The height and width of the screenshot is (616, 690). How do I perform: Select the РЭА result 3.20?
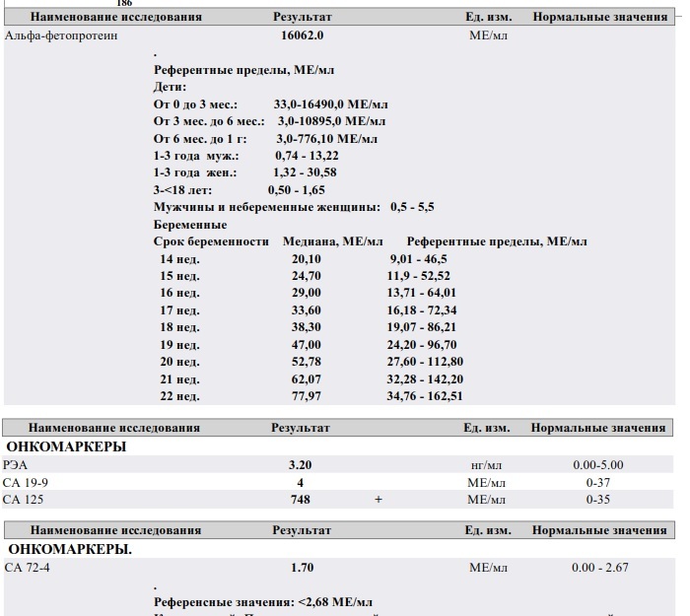click(x=300, y=465)
